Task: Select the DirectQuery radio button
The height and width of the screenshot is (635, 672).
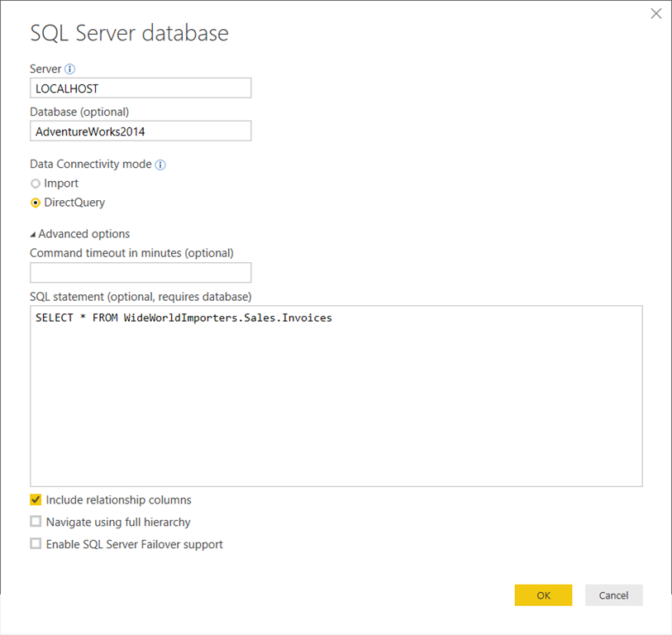Action: pos(36,203)
